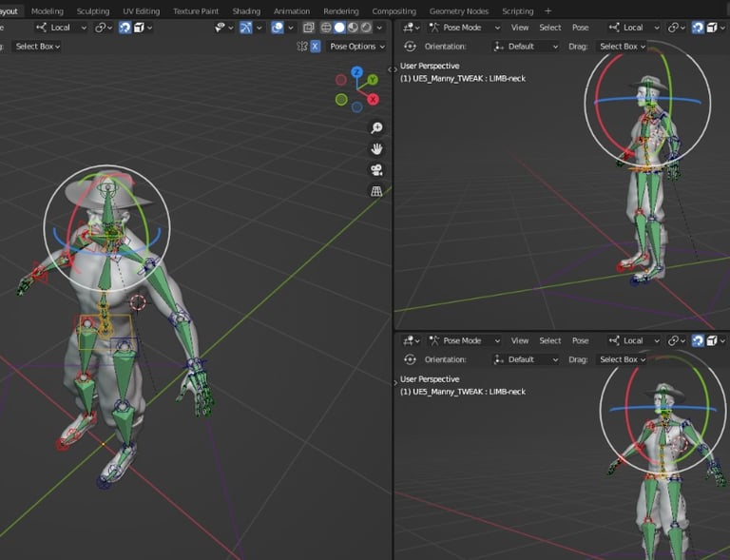Screen dimensions: 730x560
Task: Toggle X-ray display in left viewport header
Action: coord(309,28)
